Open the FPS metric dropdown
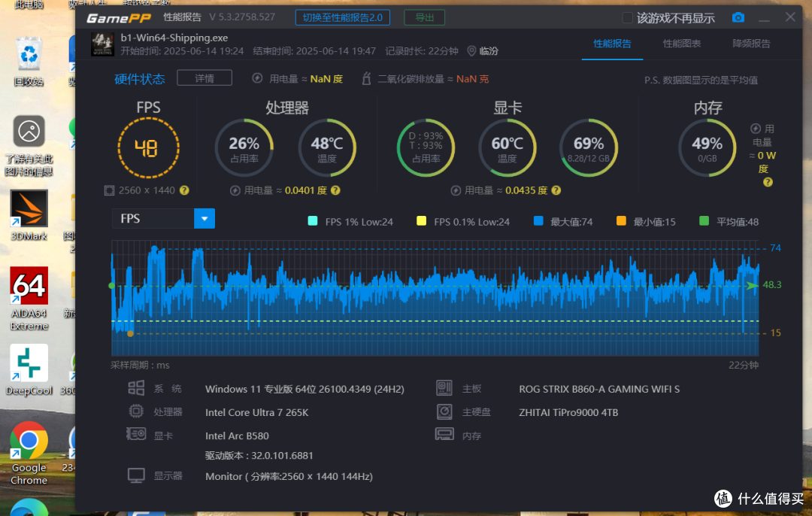This screenshot has width=812, height=516. click(x=204, y=218)
